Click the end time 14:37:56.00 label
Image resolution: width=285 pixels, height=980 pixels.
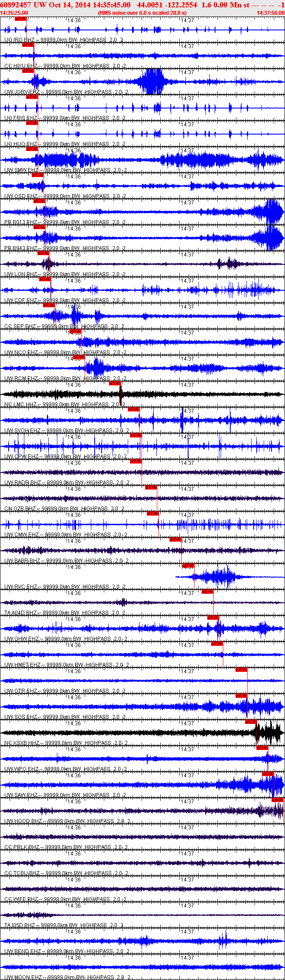point(270,13)
